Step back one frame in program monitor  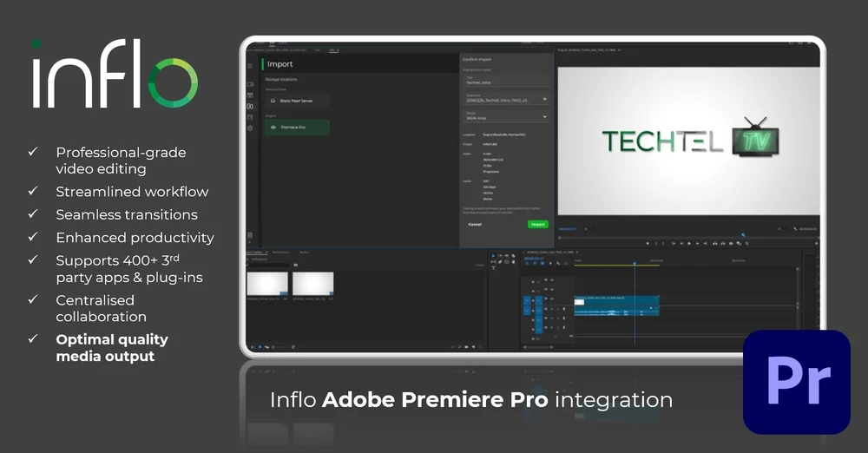tap(682, 243)
